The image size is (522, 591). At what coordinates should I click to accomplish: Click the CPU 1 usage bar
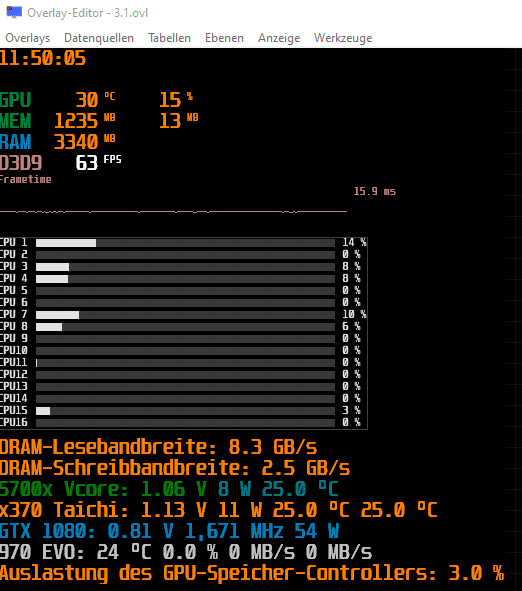pyautogui.click(x=185, y=243)
